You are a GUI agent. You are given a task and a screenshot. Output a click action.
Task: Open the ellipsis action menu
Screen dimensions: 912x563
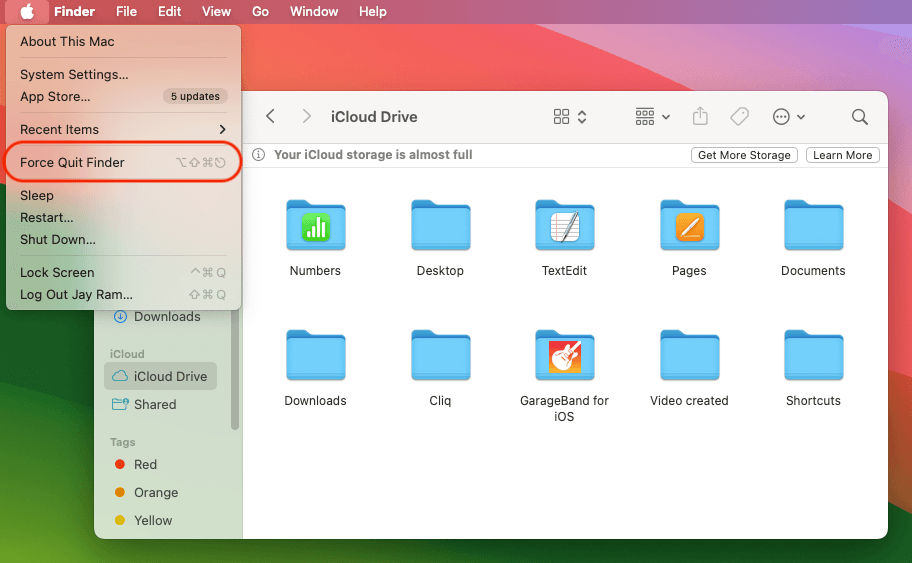click(x=788, y=117)
